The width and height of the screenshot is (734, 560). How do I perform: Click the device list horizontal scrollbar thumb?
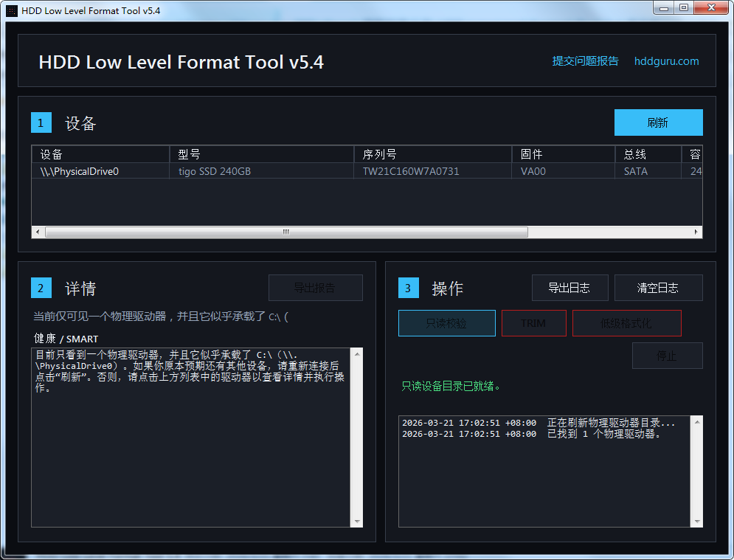tap(286, 232)
